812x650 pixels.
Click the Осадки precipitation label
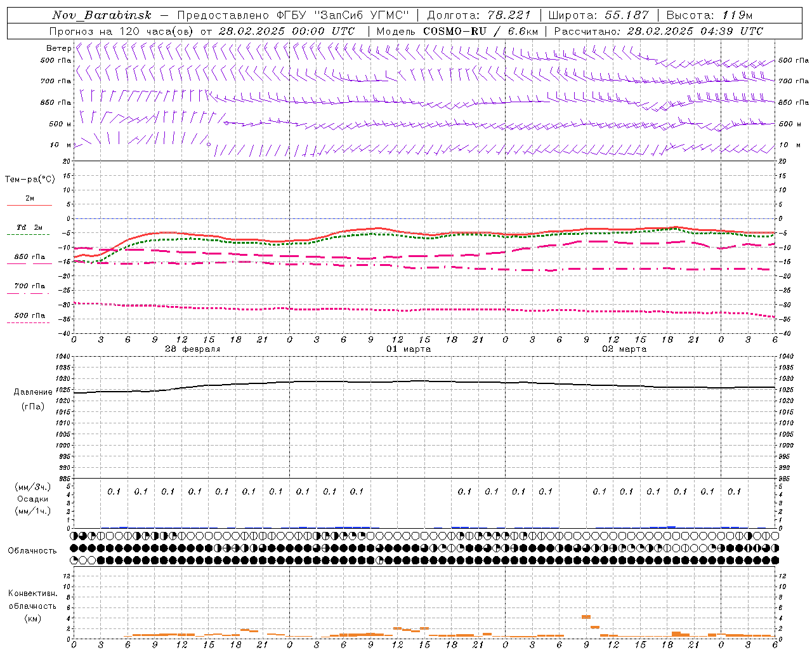33,499
